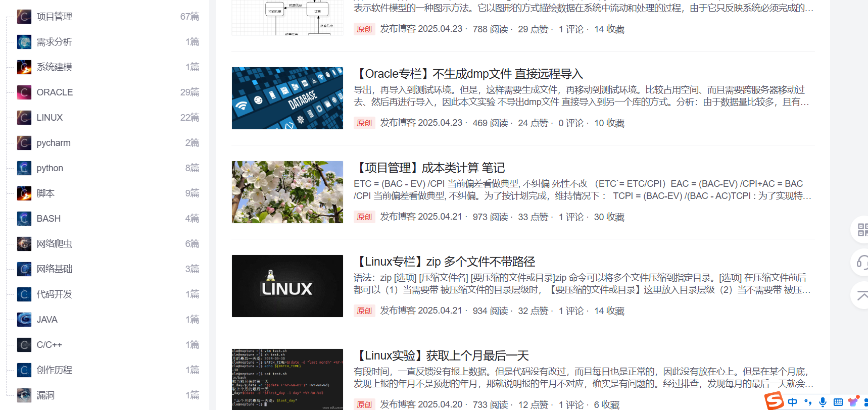
Task: Click 733 阅读 on the 获取上个月最后一天 article
Action: pos(491,405)
